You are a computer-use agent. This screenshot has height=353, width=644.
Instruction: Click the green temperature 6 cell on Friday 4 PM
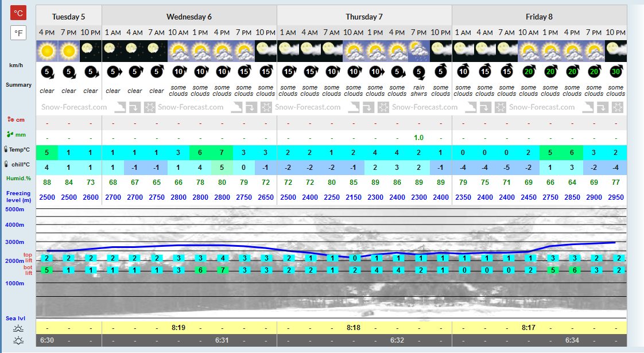[572, 153]
